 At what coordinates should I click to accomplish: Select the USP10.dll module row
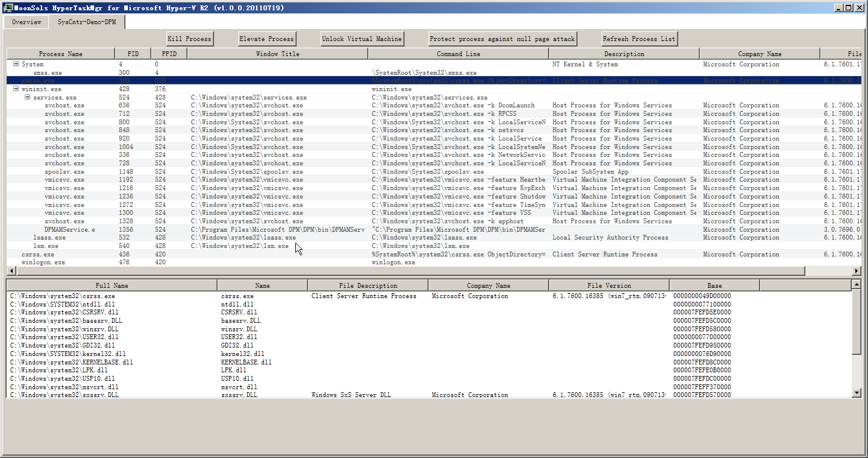(x=429, y=378)
